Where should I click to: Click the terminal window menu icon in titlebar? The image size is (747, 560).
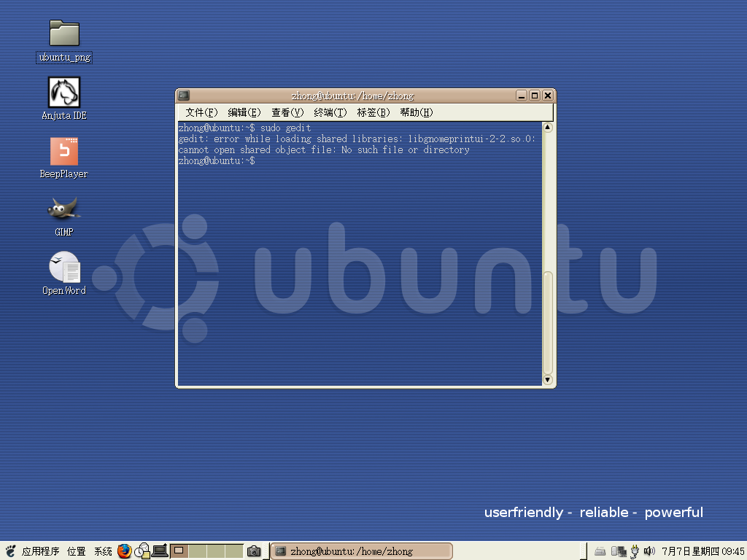point(184,96)
